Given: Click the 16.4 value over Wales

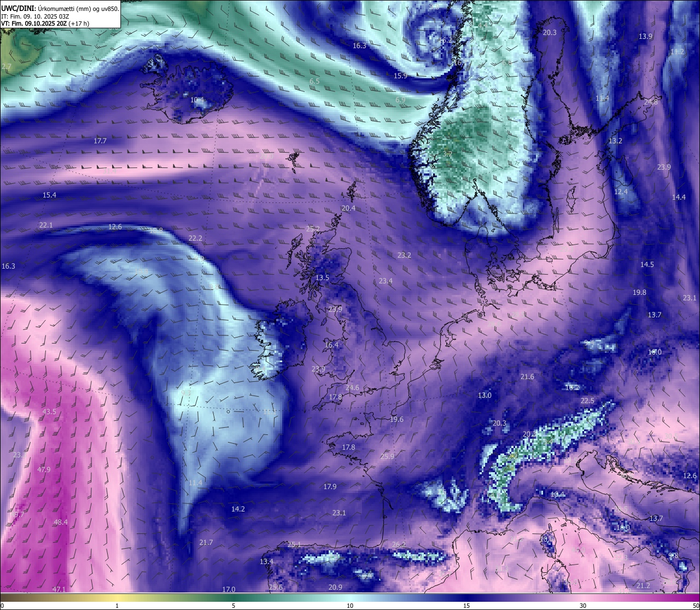Looking at the screenshot, I should 331,345.
